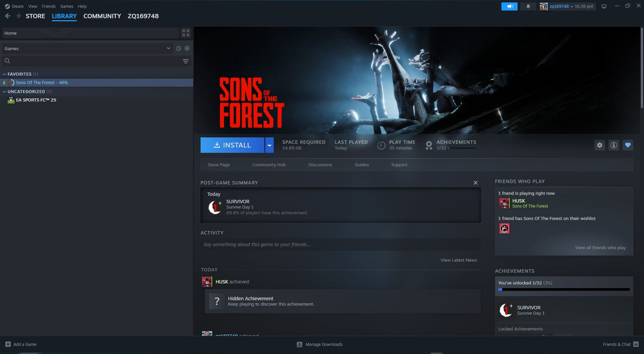Switch to collections grid view icon

pos(186,33)
